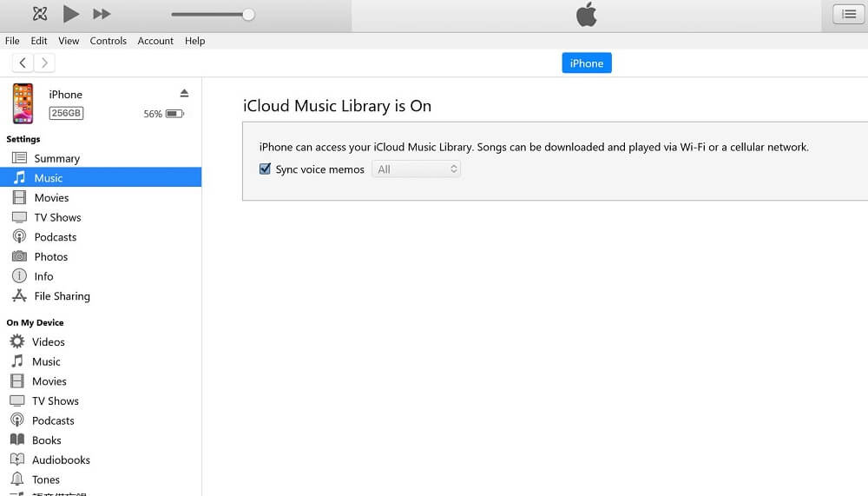Open the All dropdown for voice memos
Screen dimensions: 868x496
coord(416,169)
